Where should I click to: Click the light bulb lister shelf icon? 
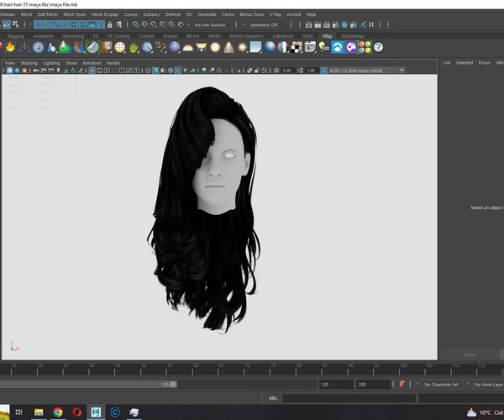click(323, 47)
